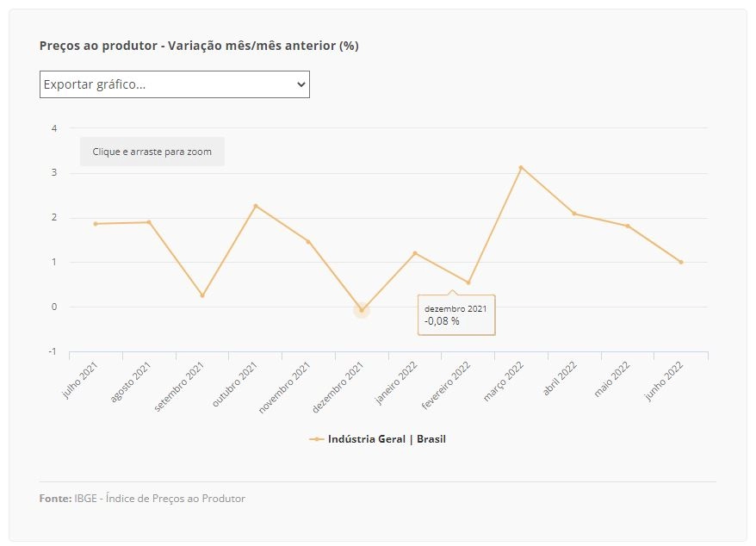
Task: Click the legend line marker icon
Action: [316, 439]
